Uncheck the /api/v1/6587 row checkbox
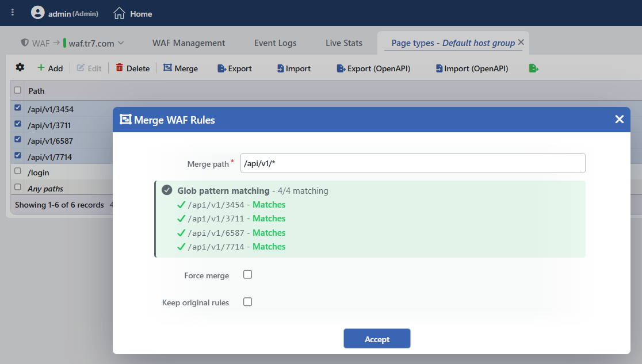This screenshot has height=364, width=642. (x=18, y=139)
